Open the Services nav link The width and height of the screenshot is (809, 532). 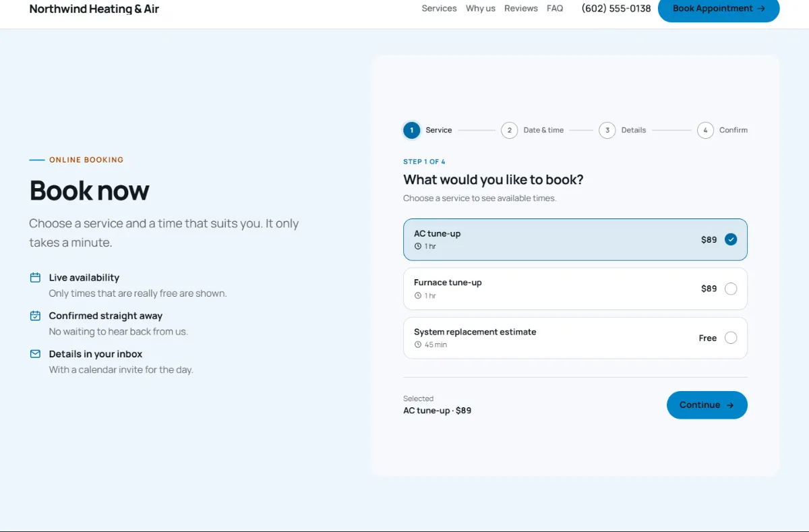coord(439,9)
